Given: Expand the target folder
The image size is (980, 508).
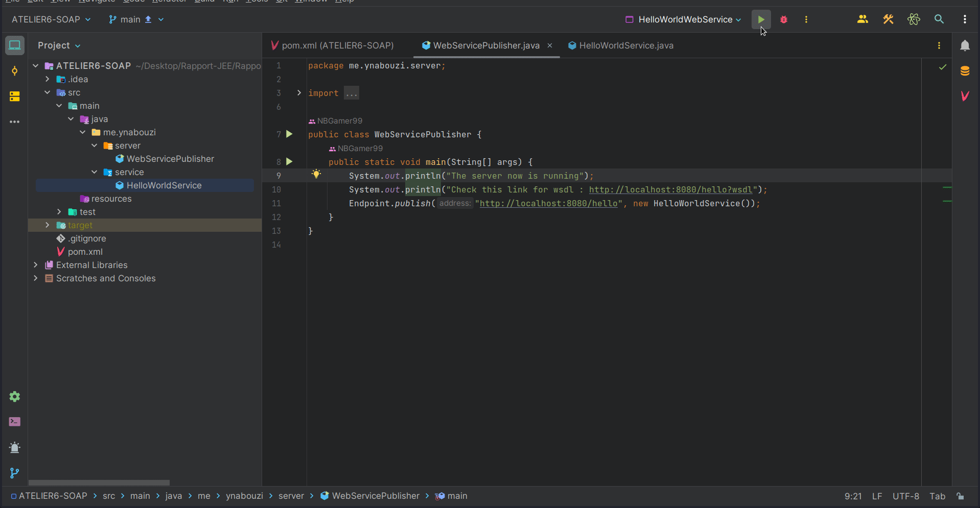Looking at the screenshot, I should 48,225.
